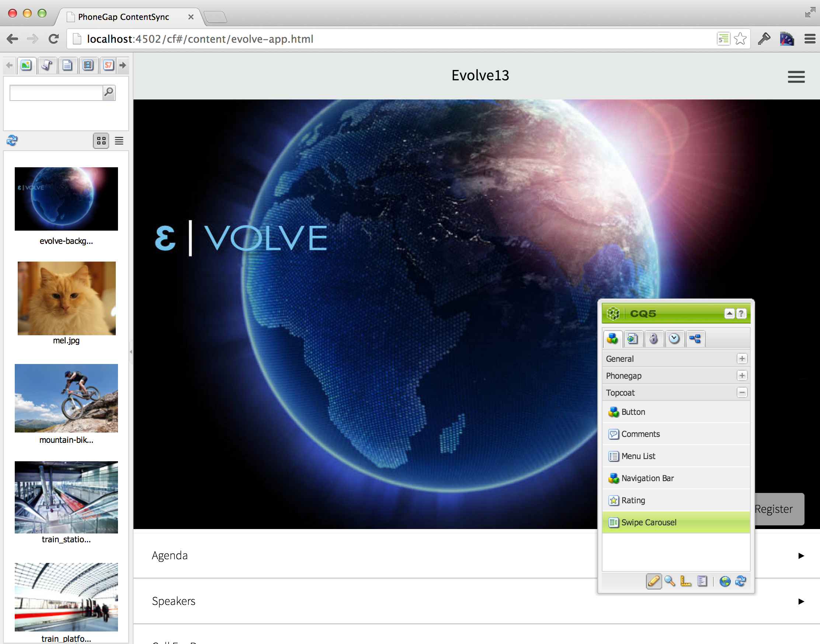Select the mountain-bik... thumbnail
Image resolution: width=820 pixels, height=644 pixels.
click(66, 398)
